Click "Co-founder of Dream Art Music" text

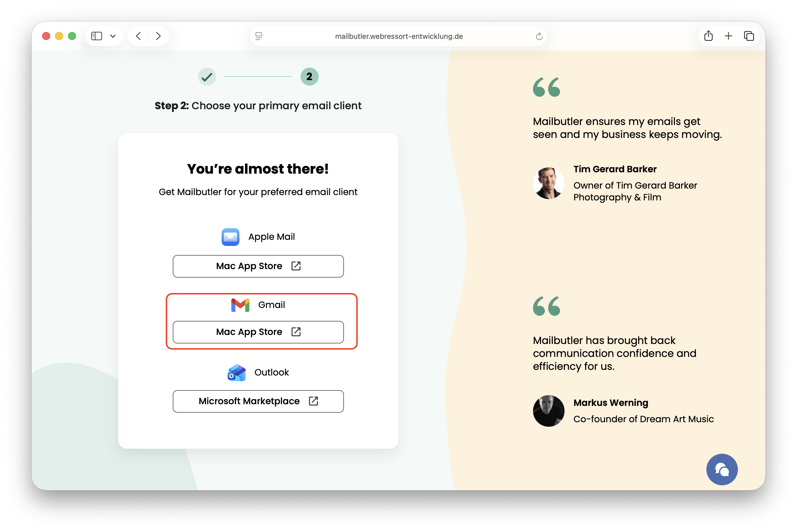[643, 419]
